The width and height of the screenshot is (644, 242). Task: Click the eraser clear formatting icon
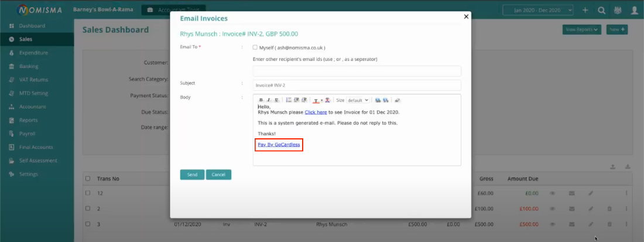pos(397,100)
